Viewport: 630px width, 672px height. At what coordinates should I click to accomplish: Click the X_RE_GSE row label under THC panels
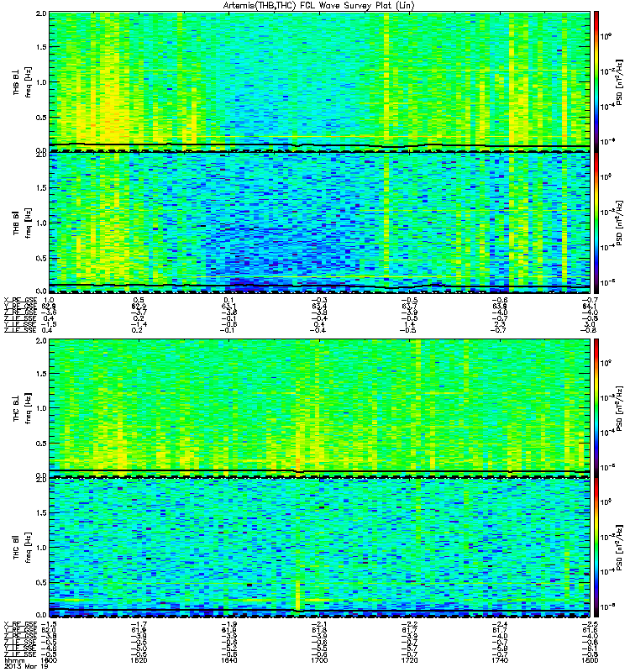(x=20, y=624)
